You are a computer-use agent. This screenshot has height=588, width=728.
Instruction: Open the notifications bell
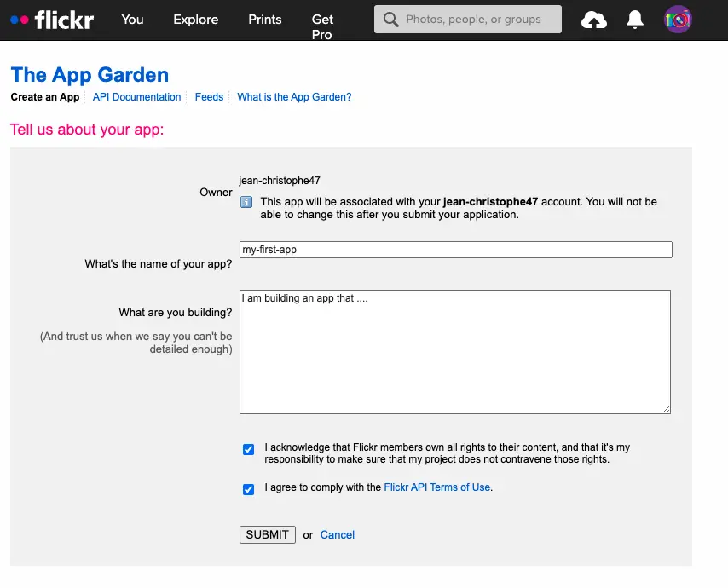click(x=635, y=20)
